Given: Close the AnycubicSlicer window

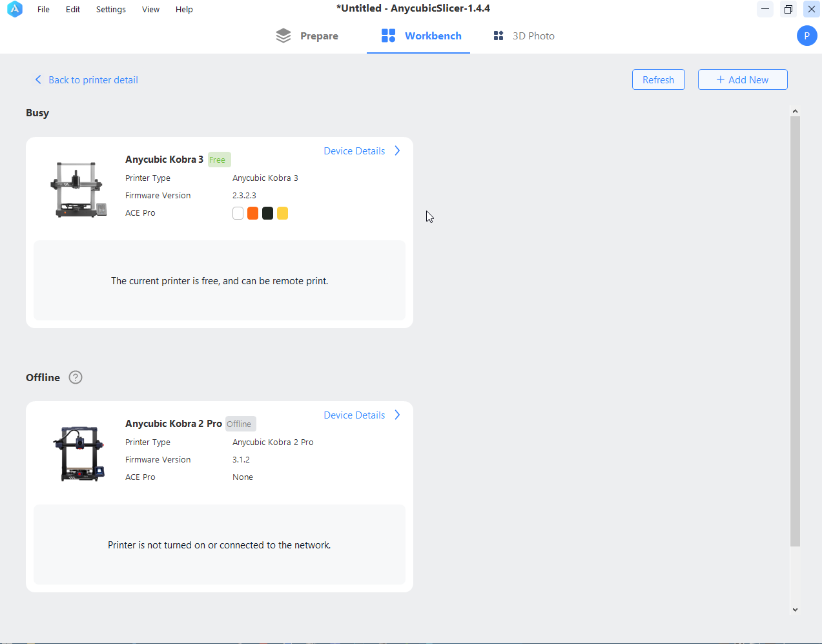Looking at the screenshot, I should 812,9.
